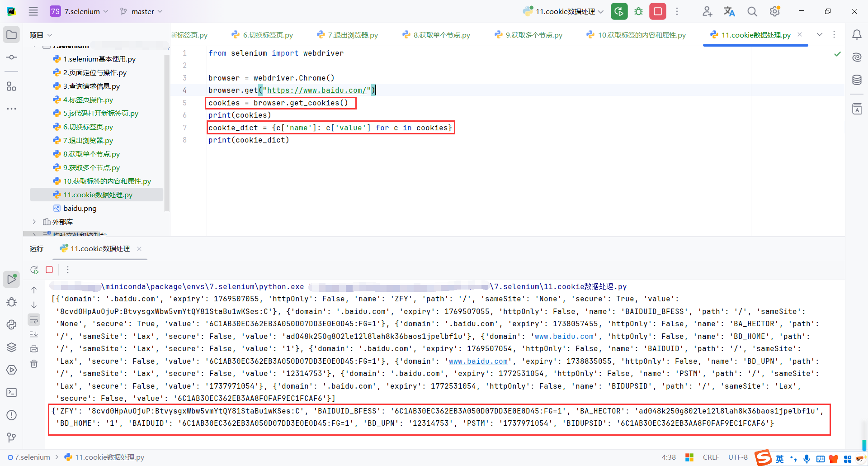Clear all Run console output with trash icon

click(x=34, y=364)
